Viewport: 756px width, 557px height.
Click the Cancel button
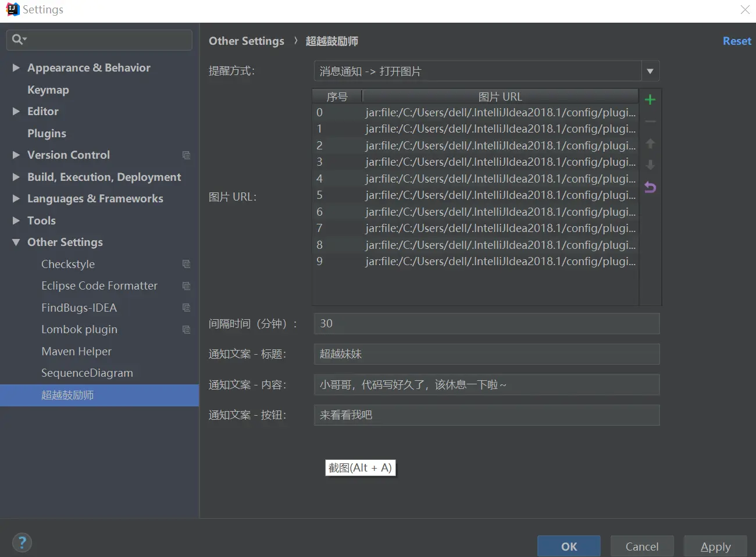(x=642, y=547)
